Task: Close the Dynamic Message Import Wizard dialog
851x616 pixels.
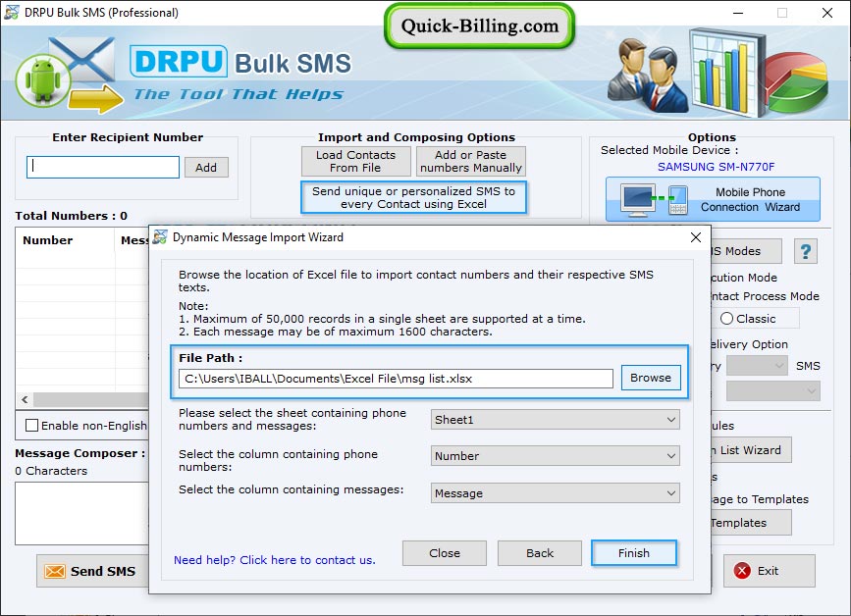Action: click(x=696, y=237)
